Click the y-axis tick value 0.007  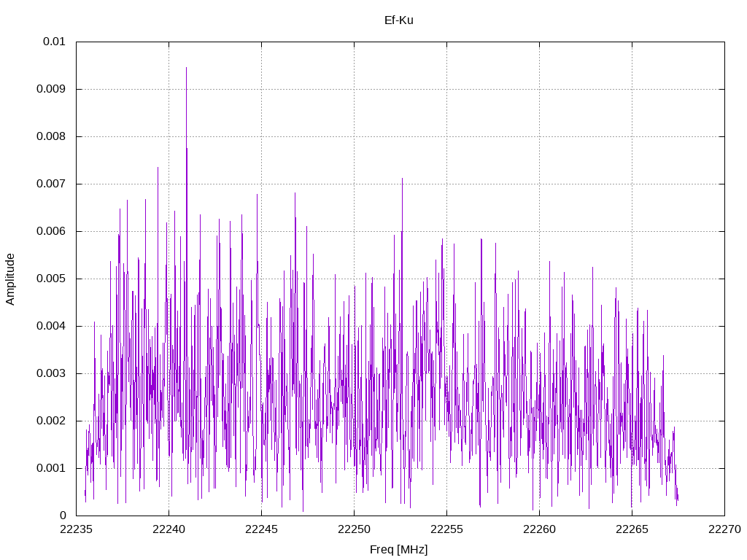pos(51,184)
